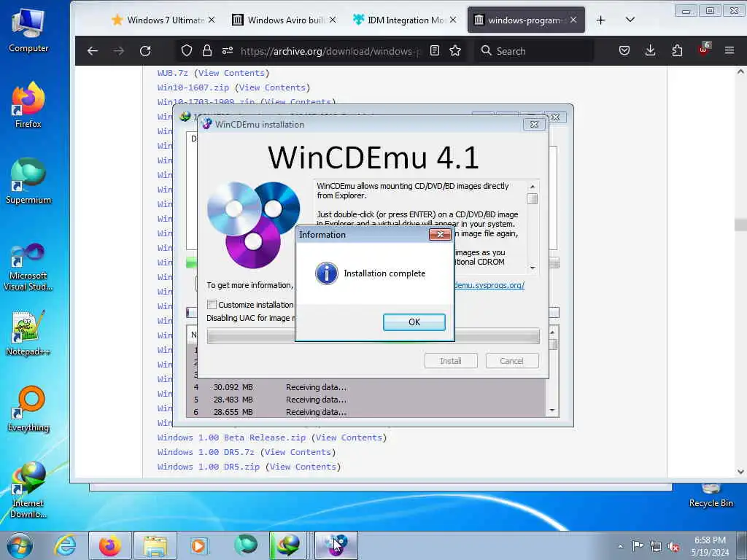Click the WinCDEmu installer taskbar button
The width and height of the screenshot is (747, 560).
pyautogui.click(x=336, y=545)
